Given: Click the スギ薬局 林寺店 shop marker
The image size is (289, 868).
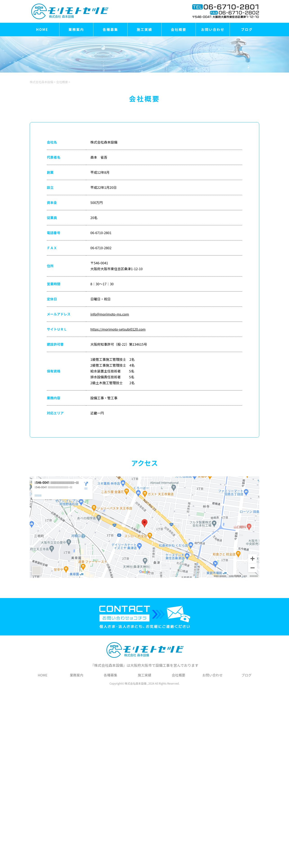Looking at the screenshot, I should (123, 483).
